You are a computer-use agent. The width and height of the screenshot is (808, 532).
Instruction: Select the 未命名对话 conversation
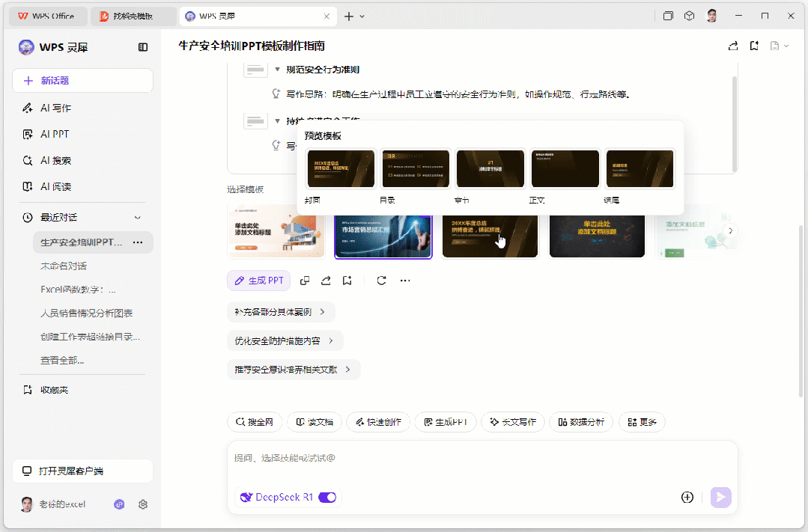pyautogui.click(x=64, y=266)
